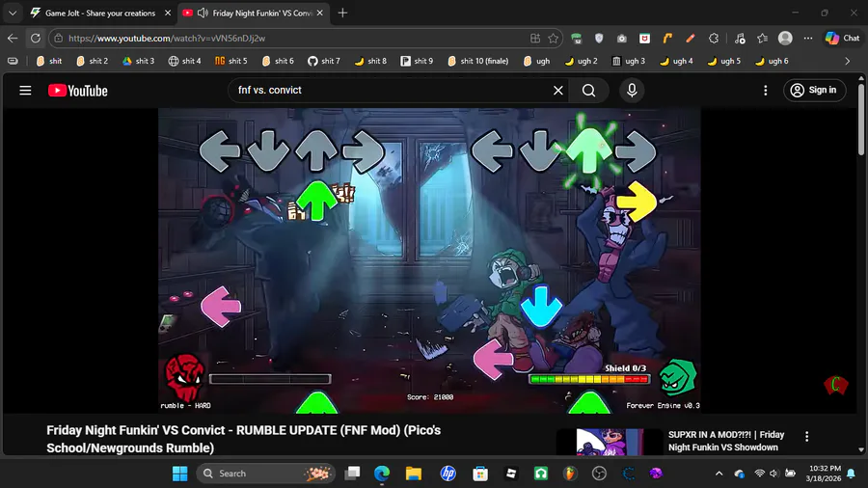
Task: Click the page vertical scrollbar
Action: (x=861, y=119)
